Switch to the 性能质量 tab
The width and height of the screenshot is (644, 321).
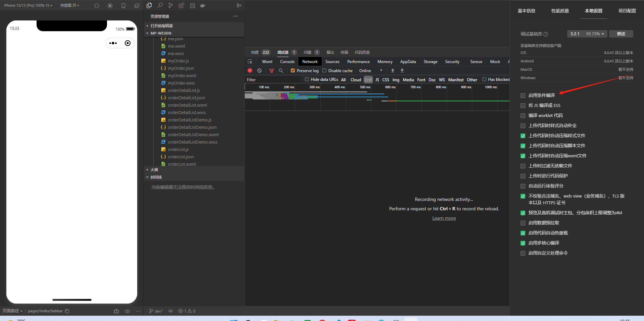tap(560, 11)
